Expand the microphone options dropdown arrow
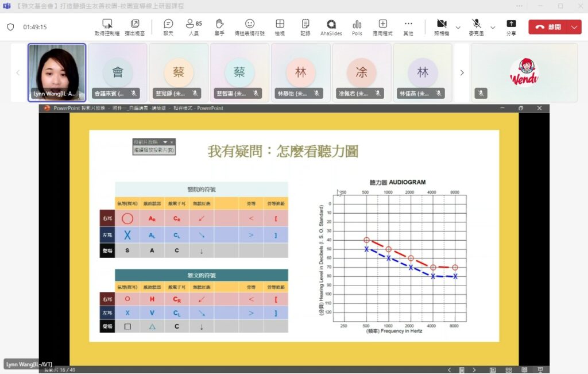Image resolution: width=588 pixels, height=374 pixels. click(x=493, y=27)
